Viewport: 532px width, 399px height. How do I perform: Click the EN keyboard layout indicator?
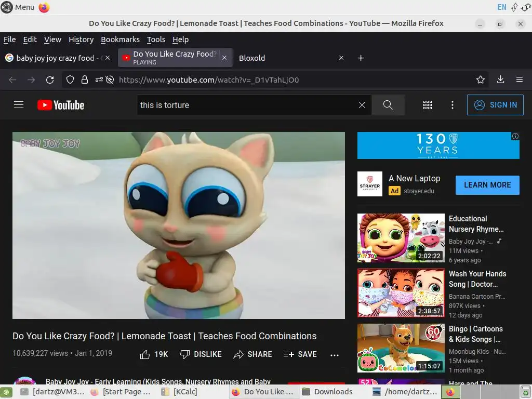click(x=501, y=7)
